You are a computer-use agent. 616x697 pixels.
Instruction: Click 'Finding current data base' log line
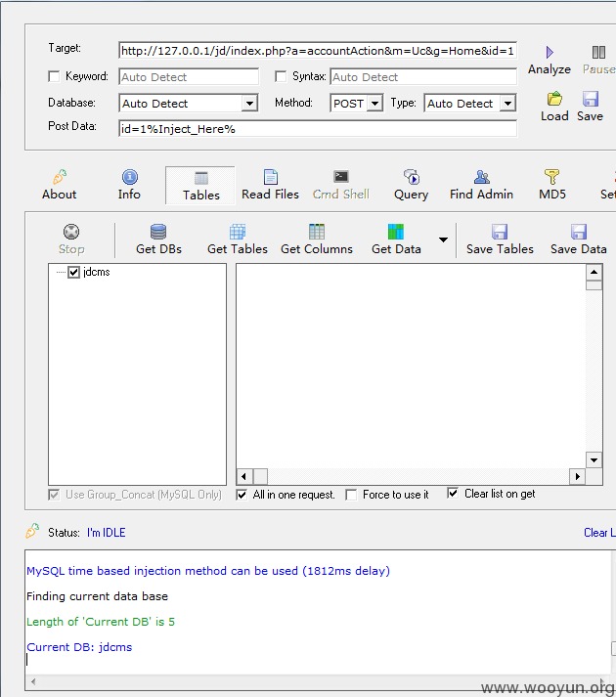pos(98,596)
